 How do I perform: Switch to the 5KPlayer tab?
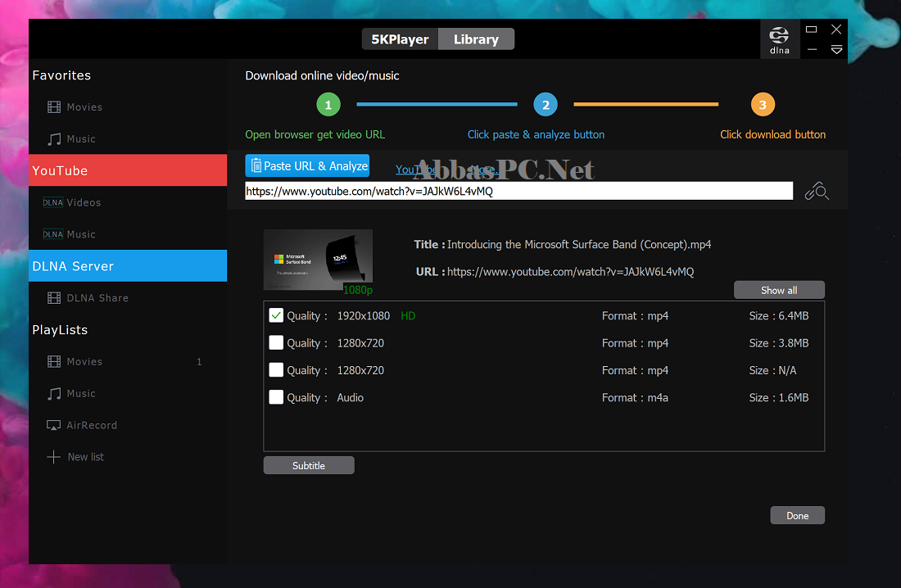coord(400,39)
